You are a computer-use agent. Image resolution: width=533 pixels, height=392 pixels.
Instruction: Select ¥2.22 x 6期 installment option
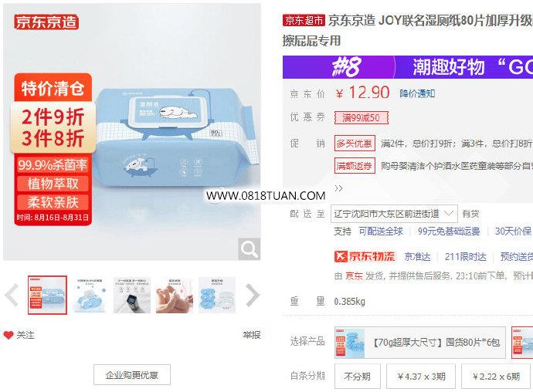[497, 376]
